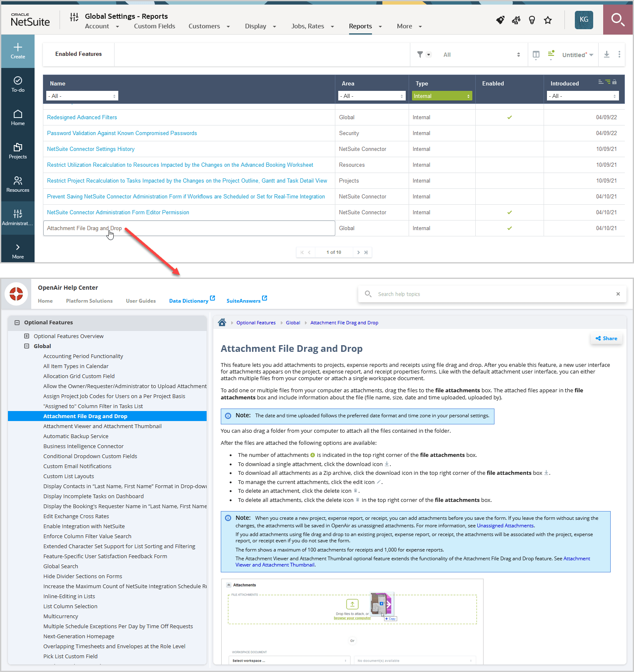Click the Global Settings sliders icon
The width and height of the screenshot is (634, 672).
pos(74,17)
